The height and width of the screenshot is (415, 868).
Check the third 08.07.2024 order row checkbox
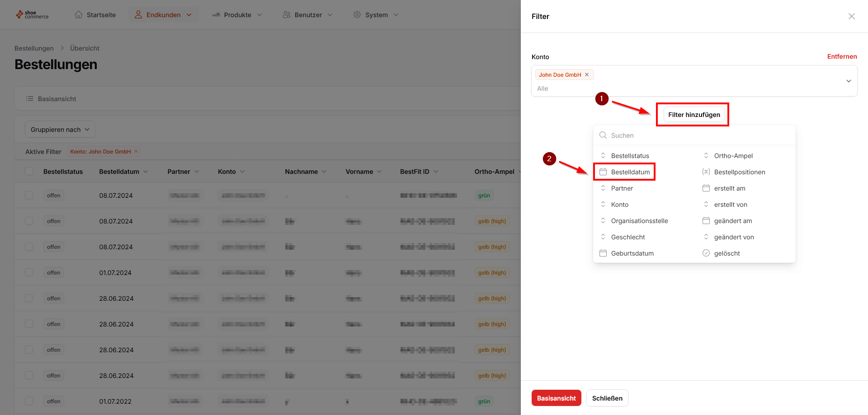click(29, 247)
